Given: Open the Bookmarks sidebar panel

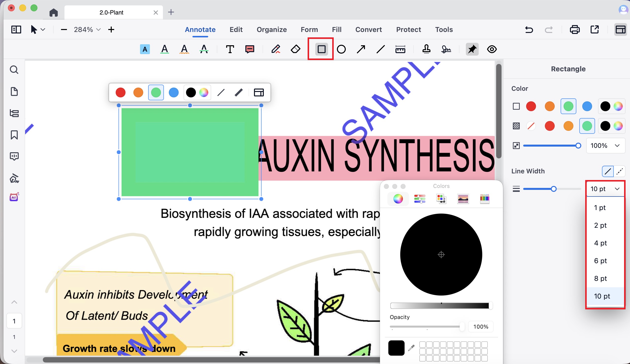Looking at the screenshot, I should click(14, 135).
